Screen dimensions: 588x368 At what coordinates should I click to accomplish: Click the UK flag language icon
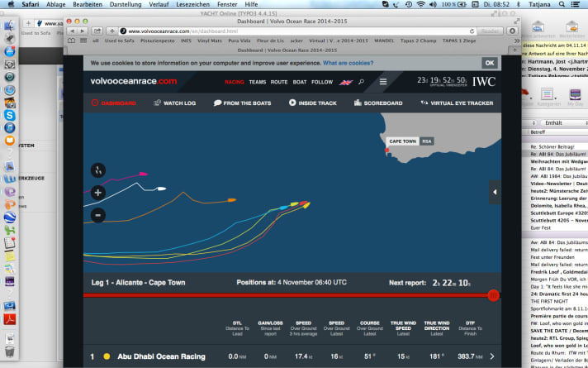click(346, 82)
